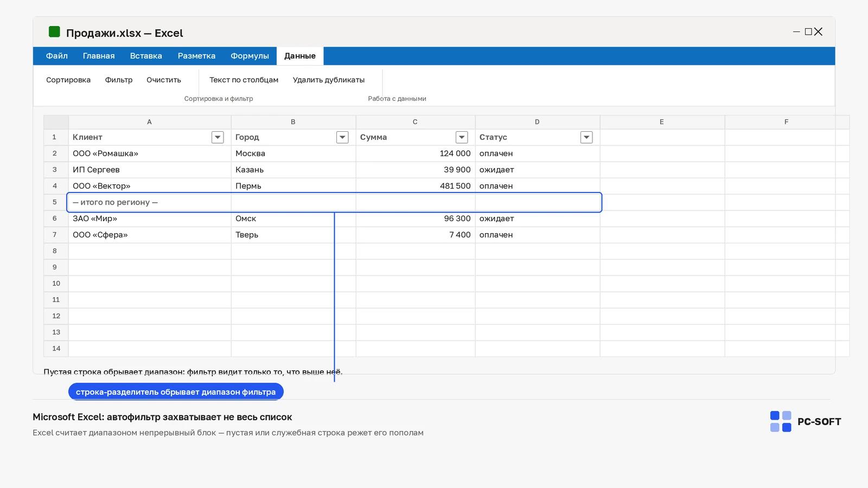Image resolution: width=868 pixels, height=488 pixels.
Task: Click the Казань city cell
Action: [x=293, y=170]
